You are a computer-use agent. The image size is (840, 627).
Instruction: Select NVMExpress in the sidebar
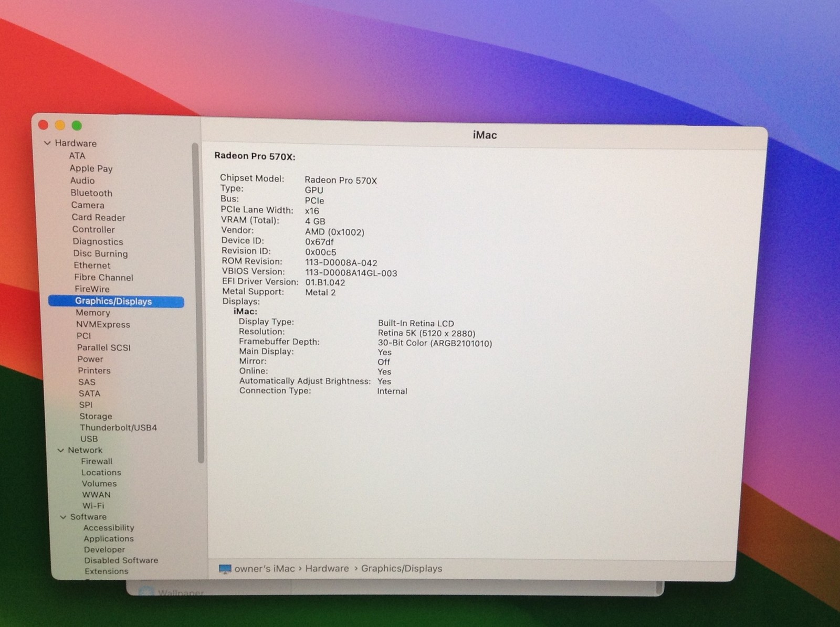click(x=103, y=325)
